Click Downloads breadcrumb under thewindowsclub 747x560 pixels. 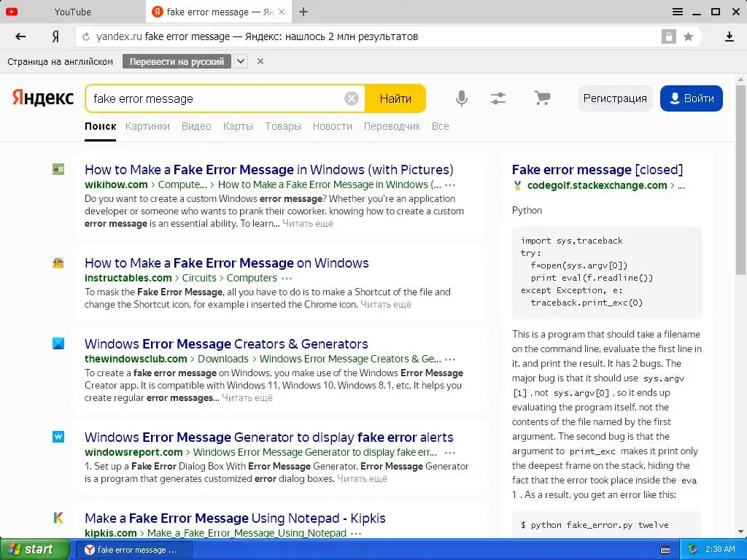point(223,359)
